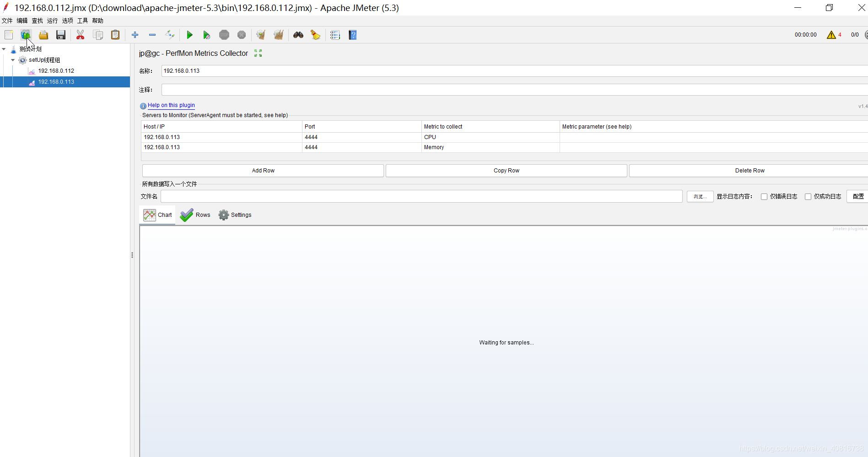Click the Help question mark icon
This screenshot has width=868, height=457.
click(353, 35)
